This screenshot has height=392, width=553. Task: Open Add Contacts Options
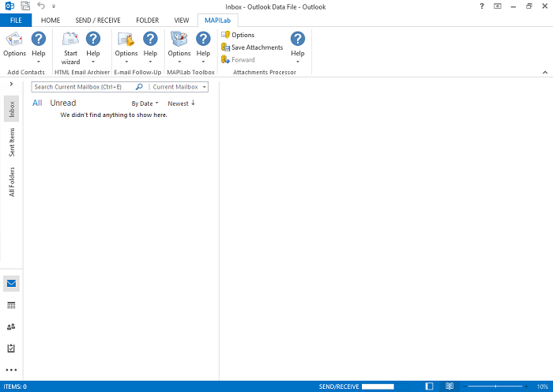click(x=14, y=44)
